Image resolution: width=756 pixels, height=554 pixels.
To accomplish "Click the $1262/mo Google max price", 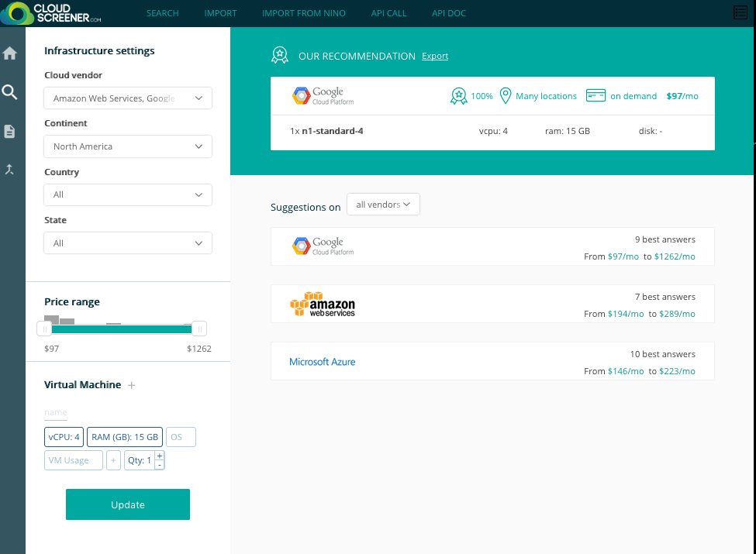I will (675, 256).
